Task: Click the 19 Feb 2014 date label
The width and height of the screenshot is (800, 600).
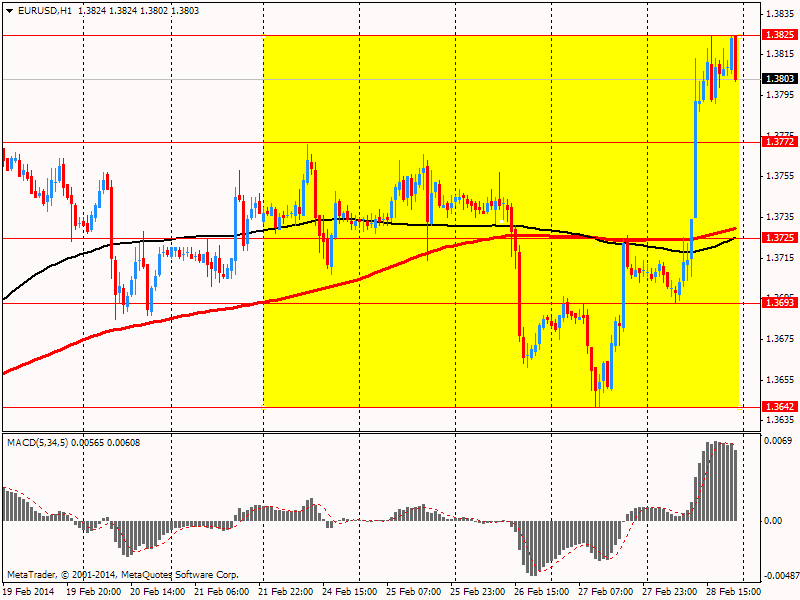Action: (29, 592)
